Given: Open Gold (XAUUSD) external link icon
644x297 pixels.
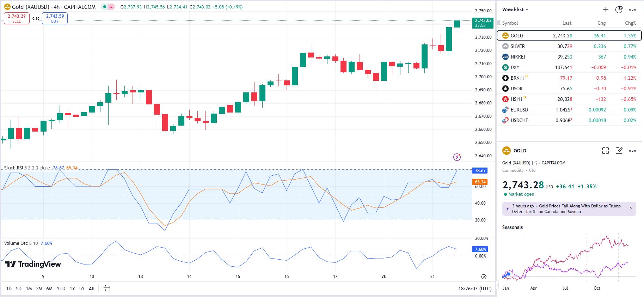Looking at the screenshot, I should [x=534, y=163].
